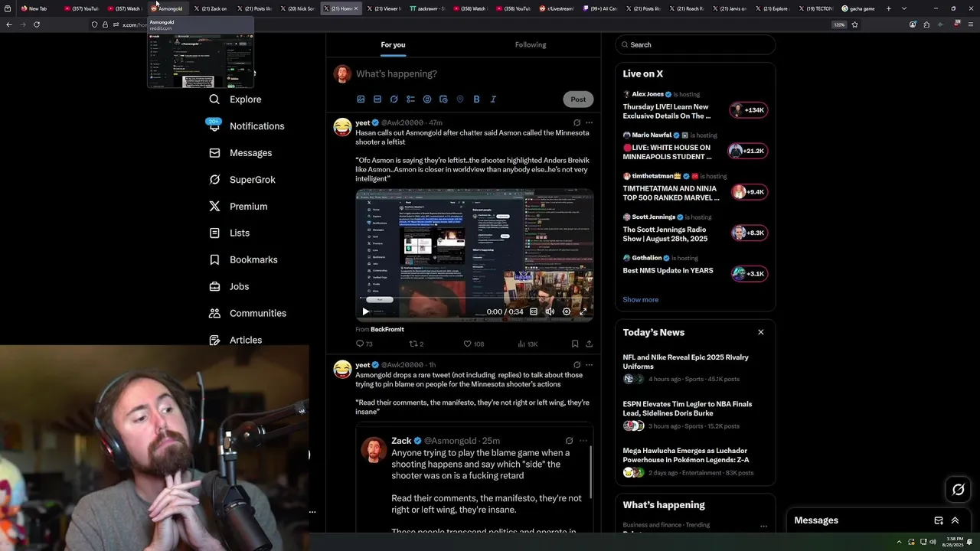Image resolution: width=980 pixels, height=551 pixels.
Task: Open Alex Jones live broadcast
Action: pos(695,106)
